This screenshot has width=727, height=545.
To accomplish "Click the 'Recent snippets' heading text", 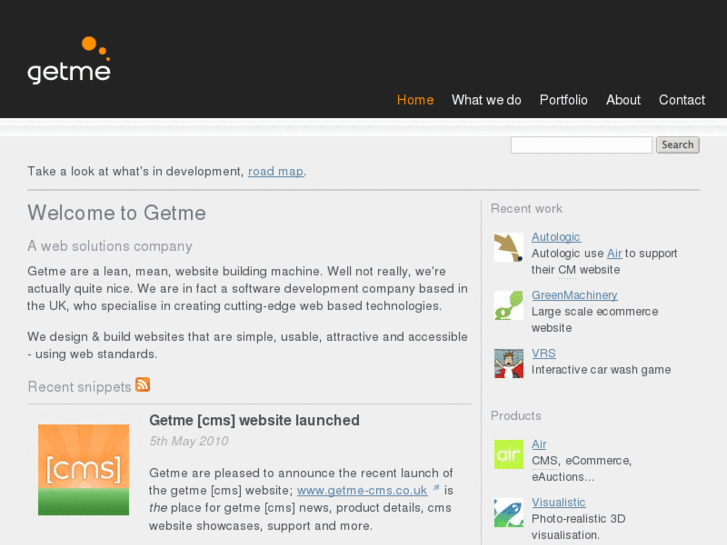I will coord(79,387).
